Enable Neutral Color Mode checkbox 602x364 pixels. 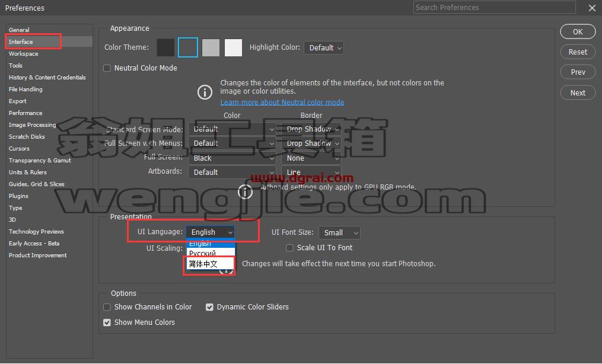[x=107, y=68]
